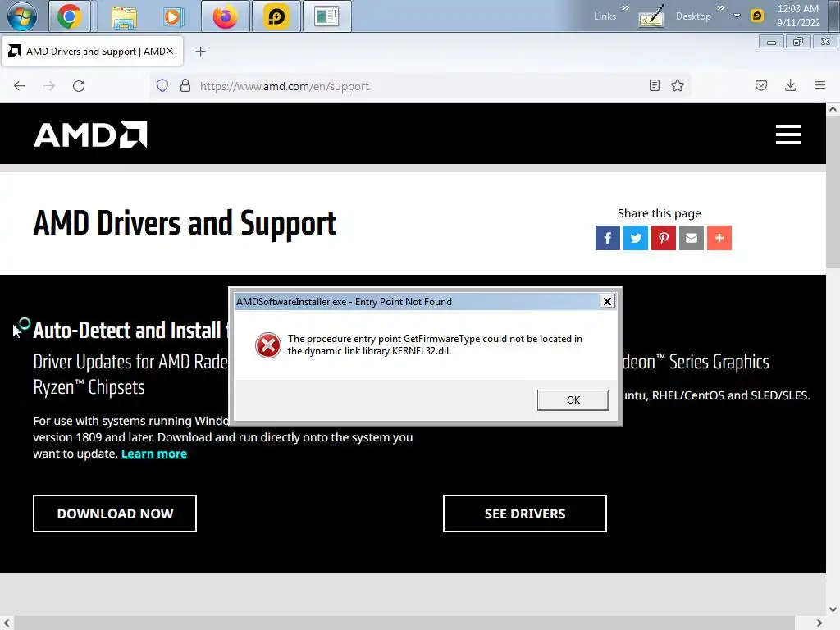
Task: Close the AMD Drivers and Support tab
Action: 169,51
